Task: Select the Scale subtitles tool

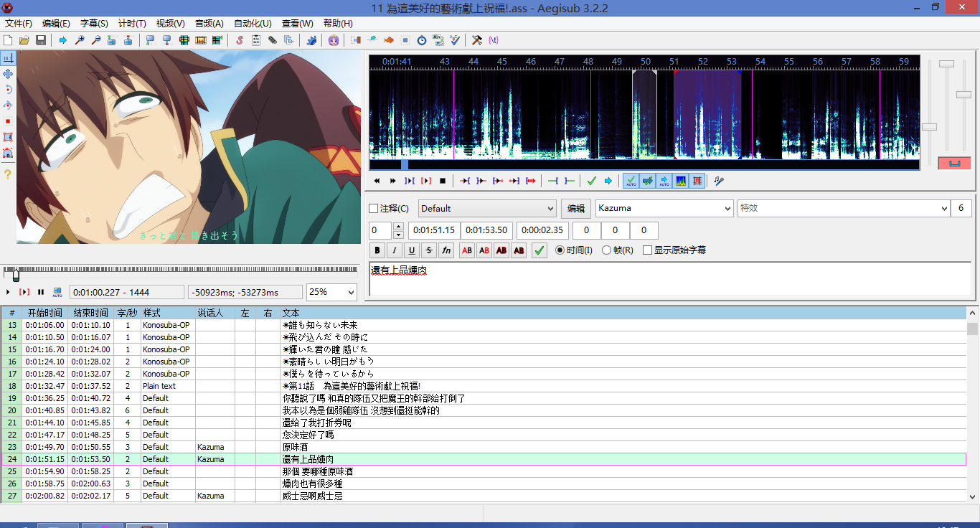Action: pyautogui.click(x=8, y=121)
